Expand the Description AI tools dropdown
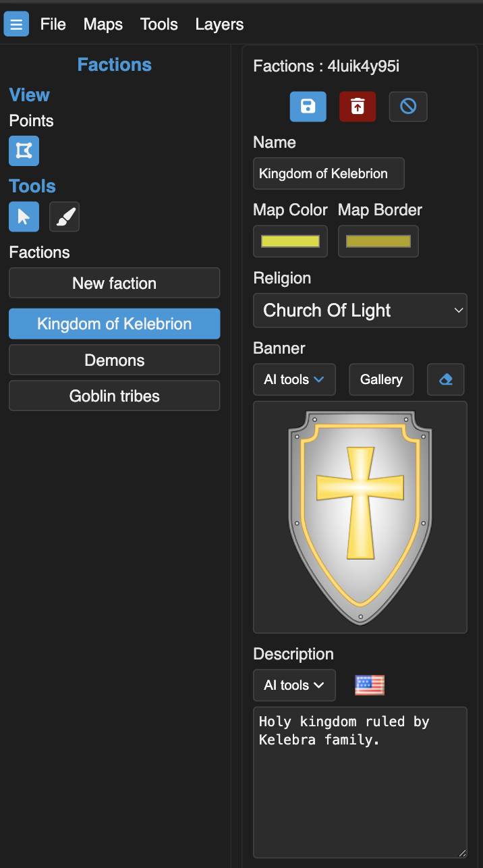Screen dimensions: 483x868 click(294, 685)
